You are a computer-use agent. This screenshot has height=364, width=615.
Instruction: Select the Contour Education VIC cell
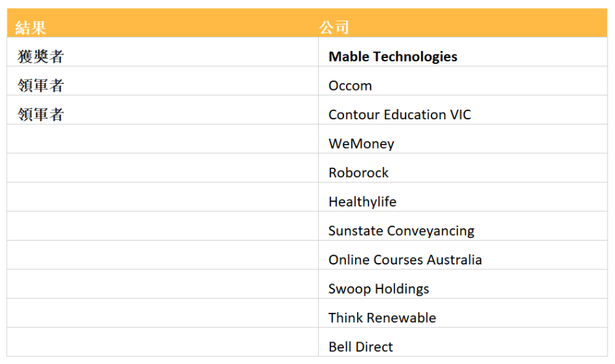(x=399, y=115)
